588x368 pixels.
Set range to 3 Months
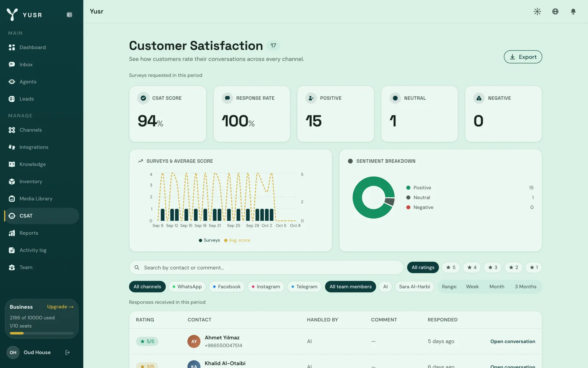coord(526,287)
